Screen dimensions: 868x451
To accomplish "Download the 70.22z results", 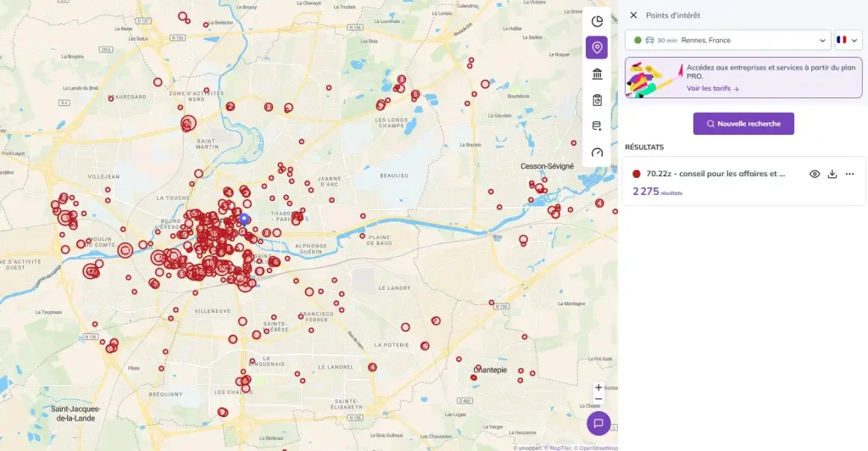I will point(832,175).
